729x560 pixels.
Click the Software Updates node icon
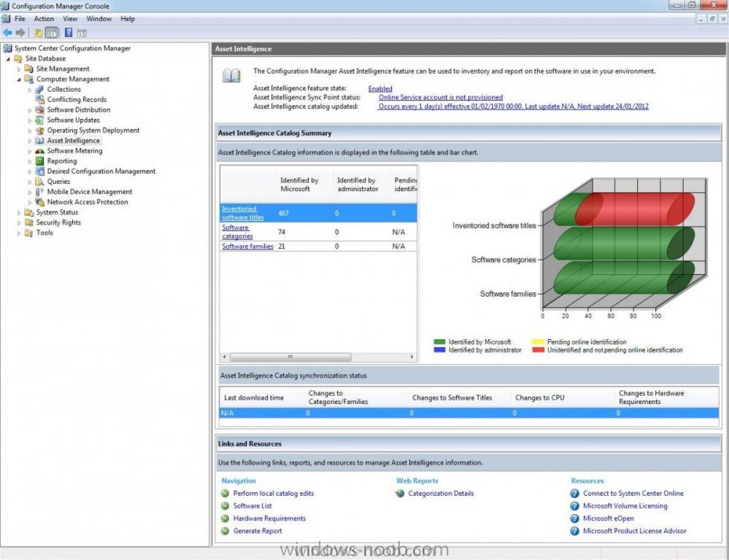pos(40,120)
